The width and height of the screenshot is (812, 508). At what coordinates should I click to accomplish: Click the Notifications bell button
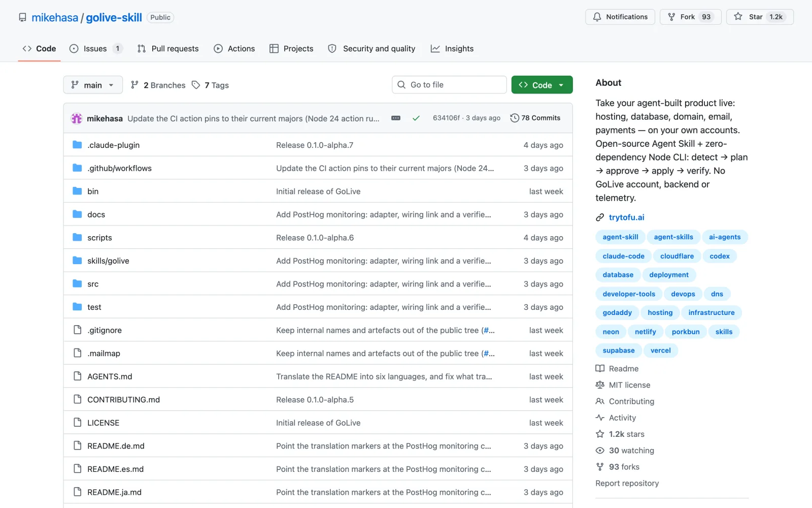coord(620,17)
